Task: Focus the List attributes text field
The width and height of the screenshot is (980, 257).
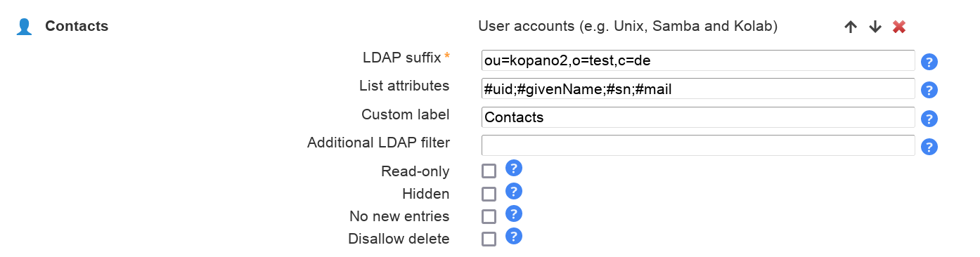Action: [698, 88]
